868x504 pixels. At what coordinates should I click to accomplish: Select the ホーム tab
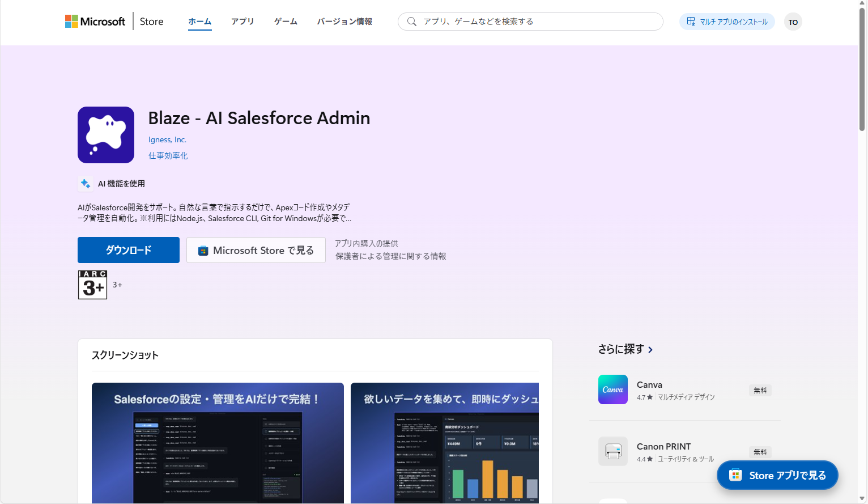(200, 22)
